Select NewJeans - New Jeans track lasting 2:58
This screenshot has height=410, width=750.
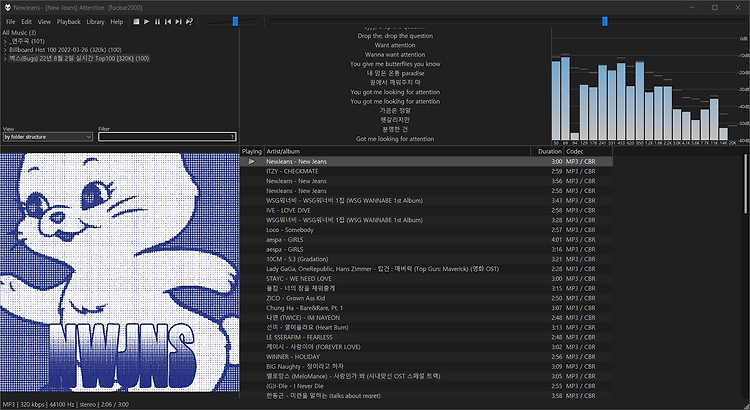point(426,191)
